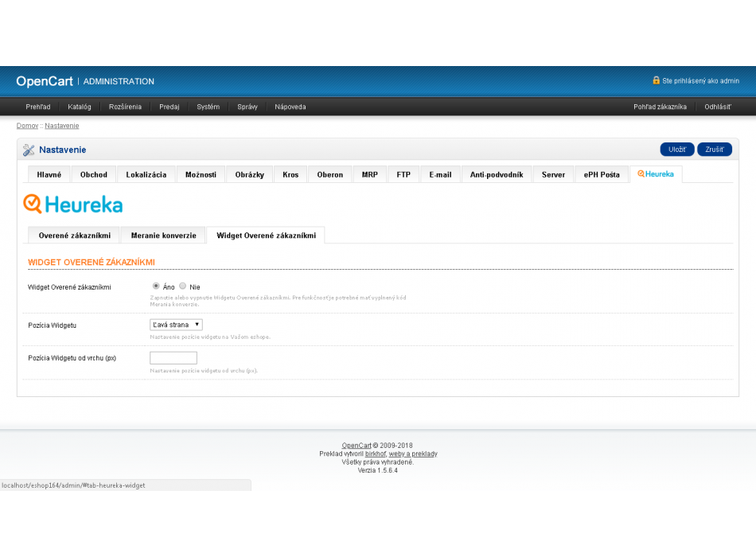Screen dimensions: 756x557
Task: Switch to the MRP tab
Action: pos(370,174)
